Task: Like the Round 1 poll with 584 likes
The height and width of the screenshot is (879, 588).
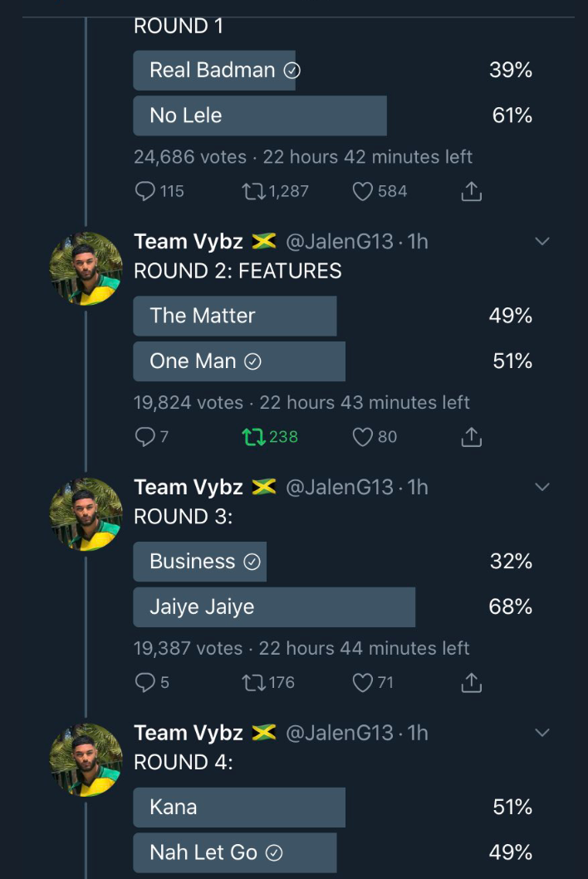Action: [x=362, y=191]
